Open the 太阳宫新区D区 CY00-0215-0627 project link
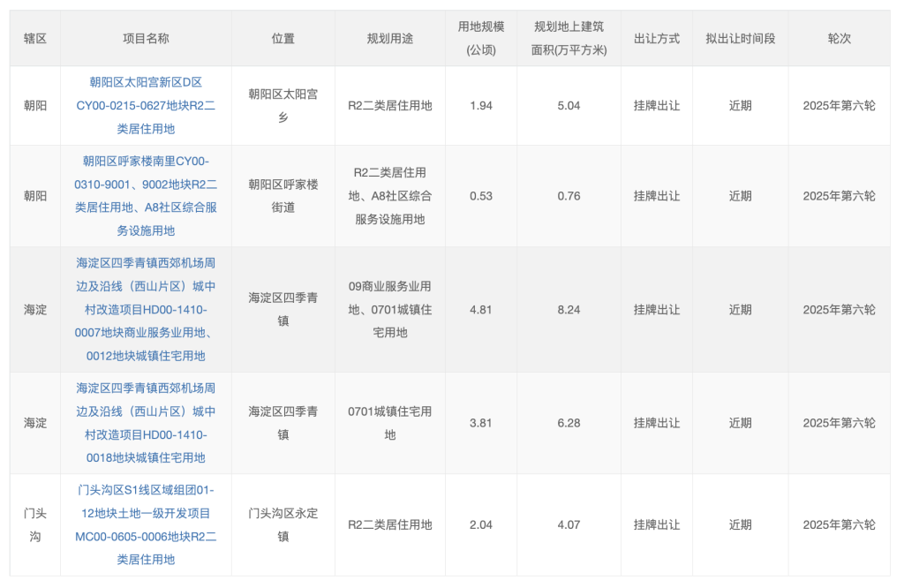This screenshot has height=588, width=904. pyautogui.click(x=146, y=105)
